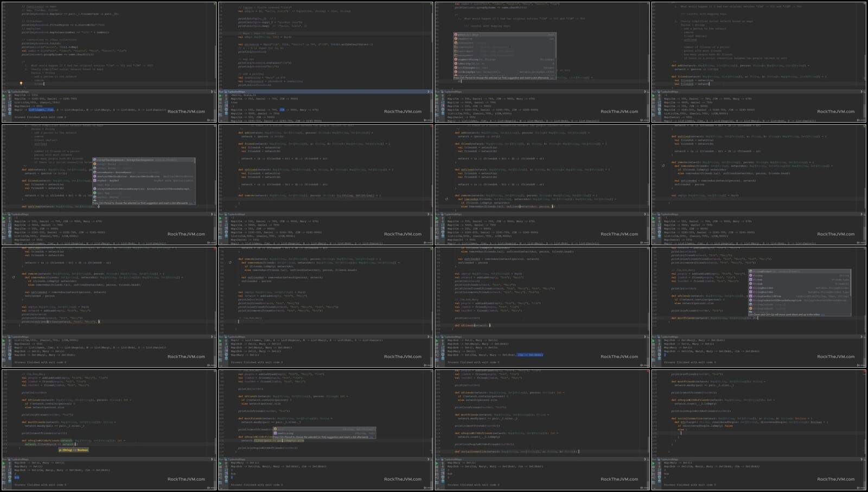Click highlighted "List(James, Jim)" in console output
The image size is (868, 492).
pyautogui.click(x=41, y=110)
